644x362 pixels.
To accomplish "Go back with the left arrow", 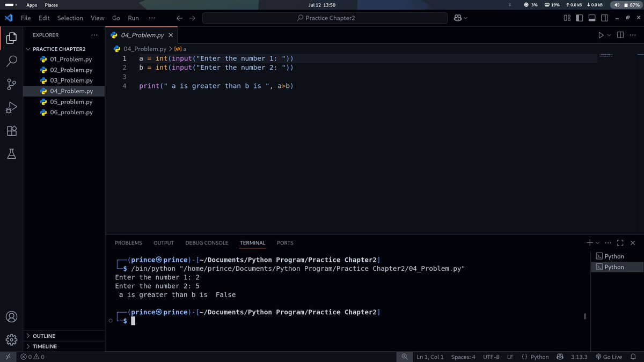I will [180, 18].
